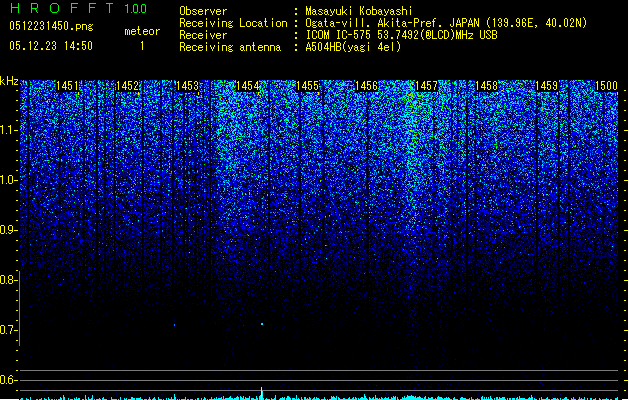Click the 0.6 kHz axis label
This screenshot has height=400, width=629.
9,380
